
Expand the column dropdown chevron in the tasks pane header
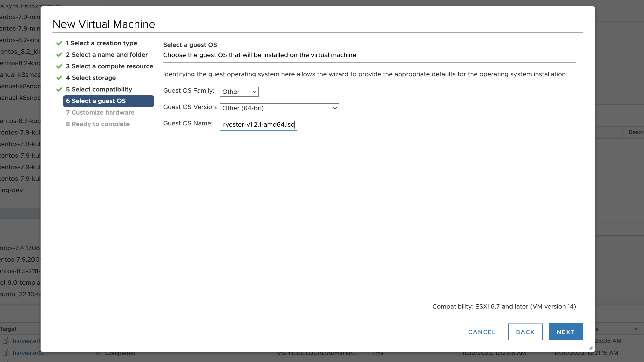coord(635,329)
